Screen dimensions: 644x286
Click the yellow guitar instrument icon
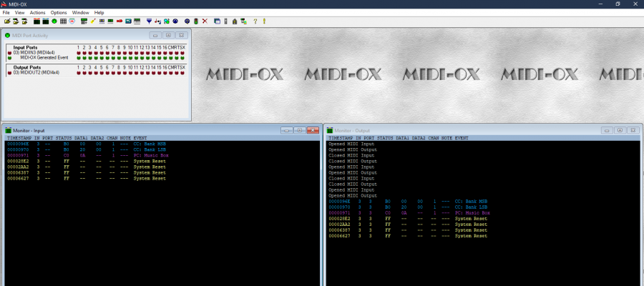point(93,21)
